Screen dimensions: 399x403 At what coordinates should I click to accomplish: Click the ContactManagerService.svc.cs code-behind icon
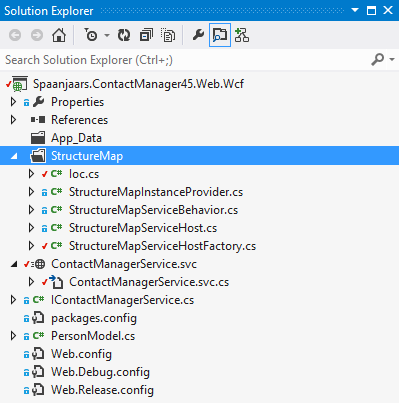click(56, 282)
